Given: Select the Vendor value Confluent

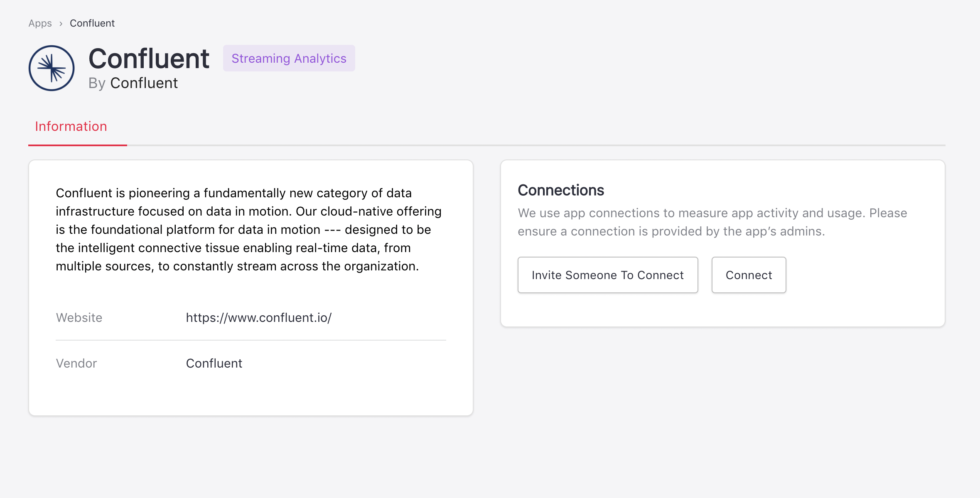Looking at the screenshot, I should 214,363.
